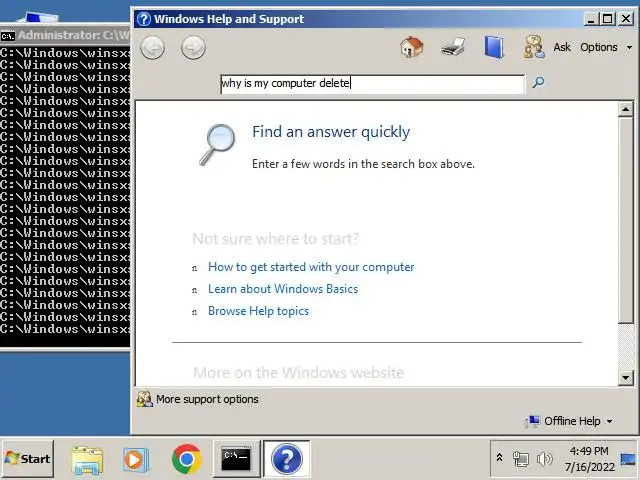Open How to get started with your computer

point(311,267)
